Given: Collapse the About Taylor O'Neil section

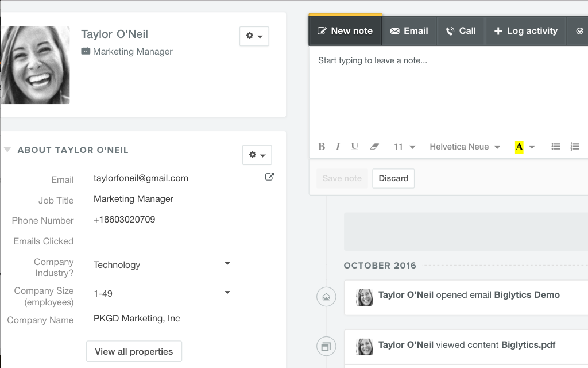Looking at the screenshot, I should [x=7, y=149].
